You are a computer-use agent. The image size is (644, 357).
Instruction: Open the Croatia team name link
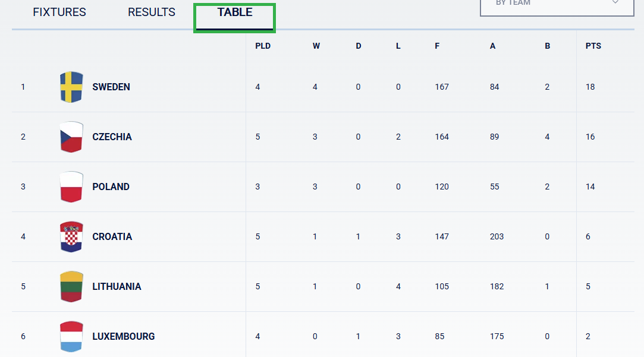click(112, 237)
